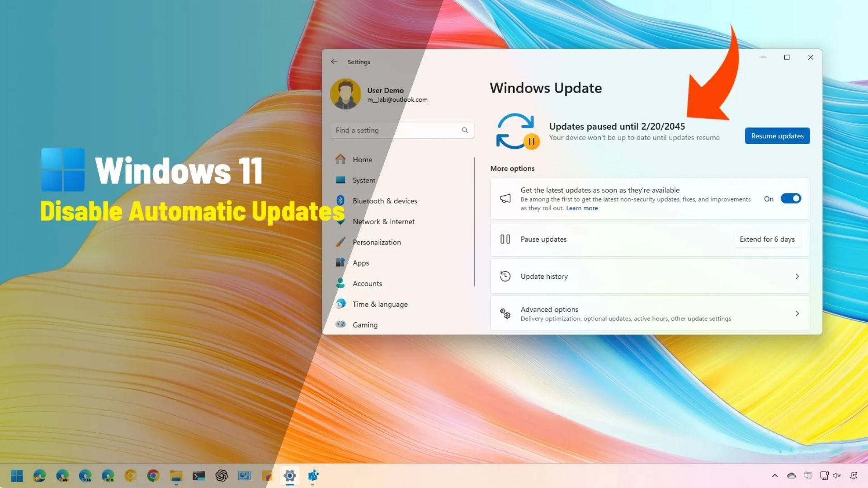
Task: Click the muted volume tray icon
Action: point(837,476)
